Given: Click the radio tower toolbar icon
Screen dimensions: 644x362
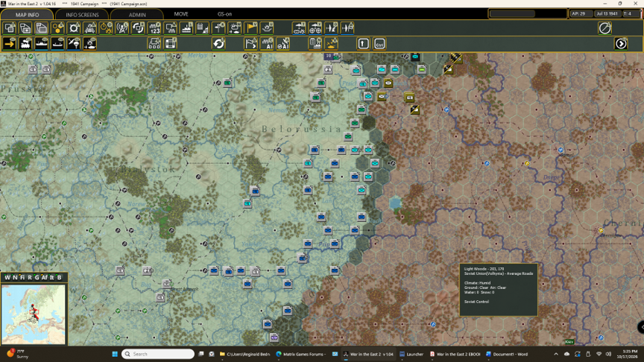Looking at the screenshot, I should (x=122, y=28).
